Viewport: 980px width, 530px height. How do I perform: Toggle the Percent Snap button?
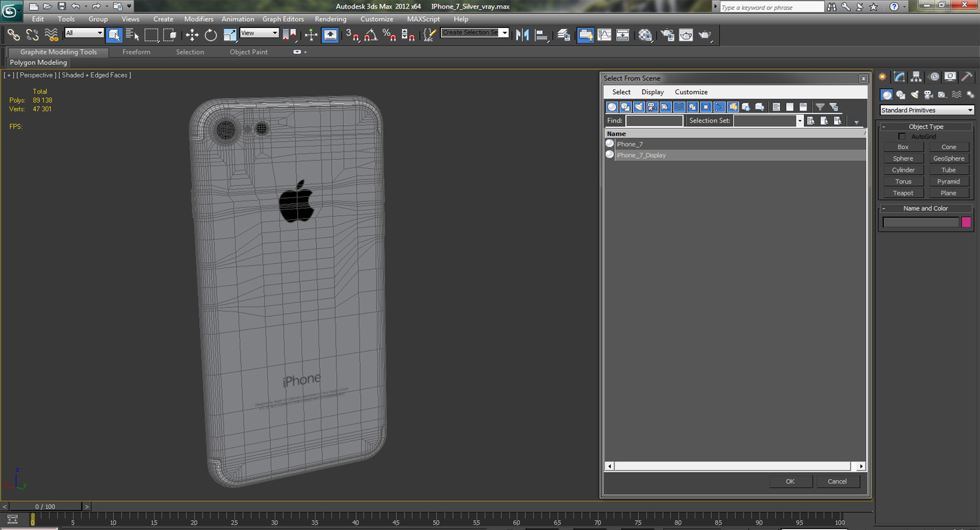tap(389, 35)
